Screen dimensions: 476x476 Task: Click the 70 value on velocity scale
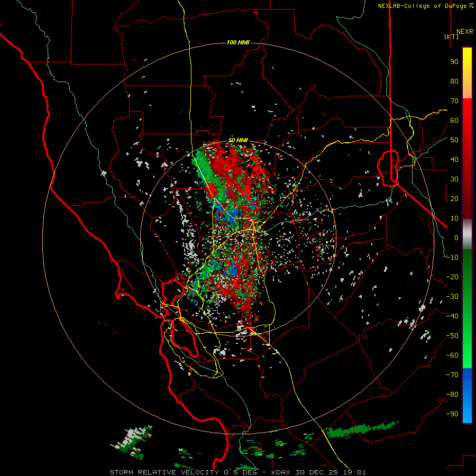[x=454, y=101]
